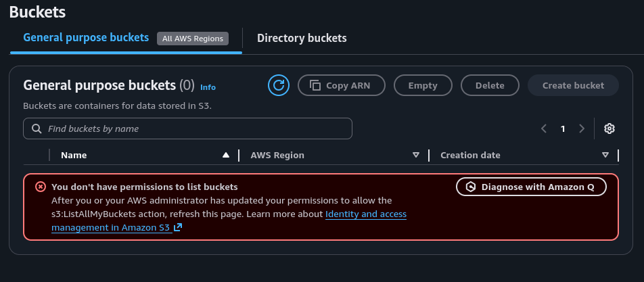Click the red error icon in alert
Screen dimensions: 644x282
tap(40, 187)
